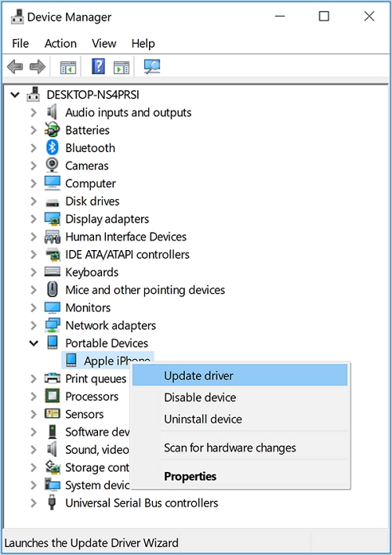Viewport: 392px width, 555px height.
Task: Click the Universal Serial Bus controllers icon
Action: 52,502
